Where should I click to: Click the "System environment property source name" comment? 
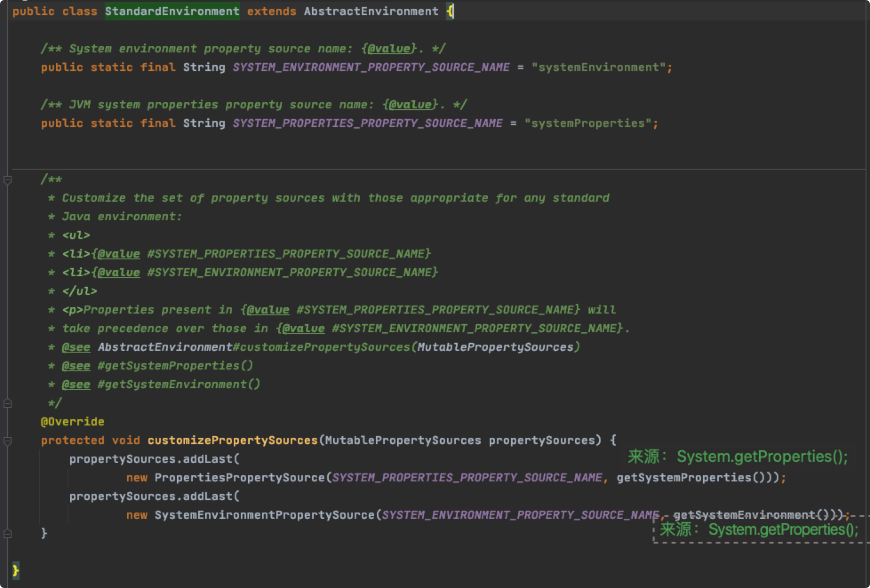pos(243,48)
